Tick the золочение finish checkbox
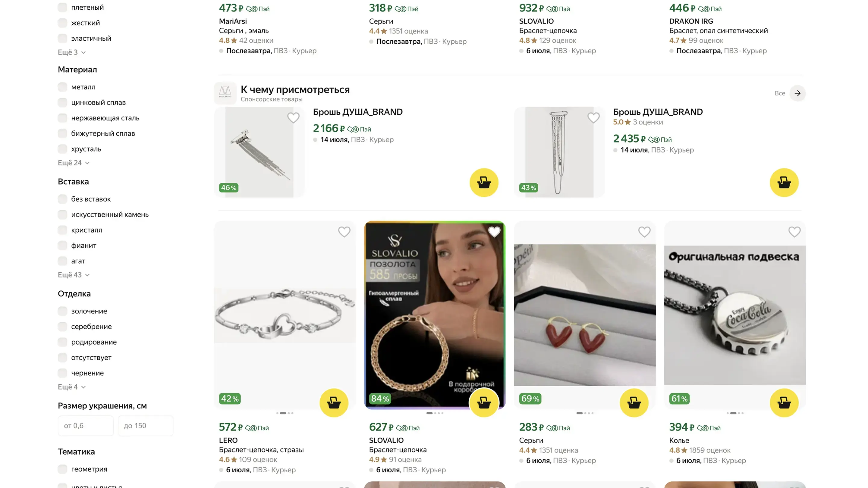Screen dimensions: 868x488 coord(62,311)
